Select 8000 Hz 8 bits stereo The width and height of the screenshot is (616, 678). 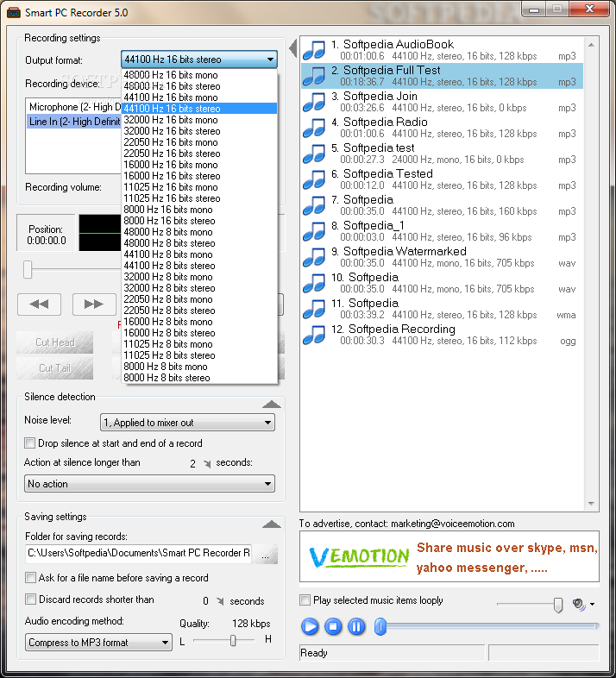click(x=199, y=378)
